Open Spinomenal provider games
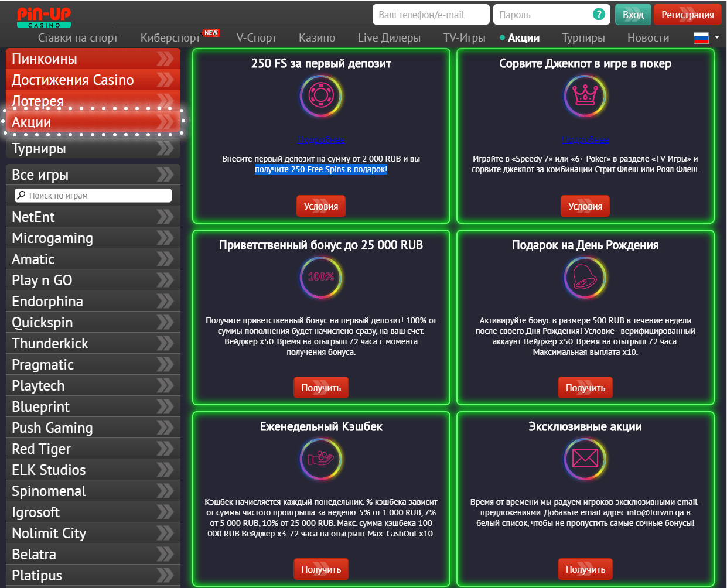 (x=93, y=491)
